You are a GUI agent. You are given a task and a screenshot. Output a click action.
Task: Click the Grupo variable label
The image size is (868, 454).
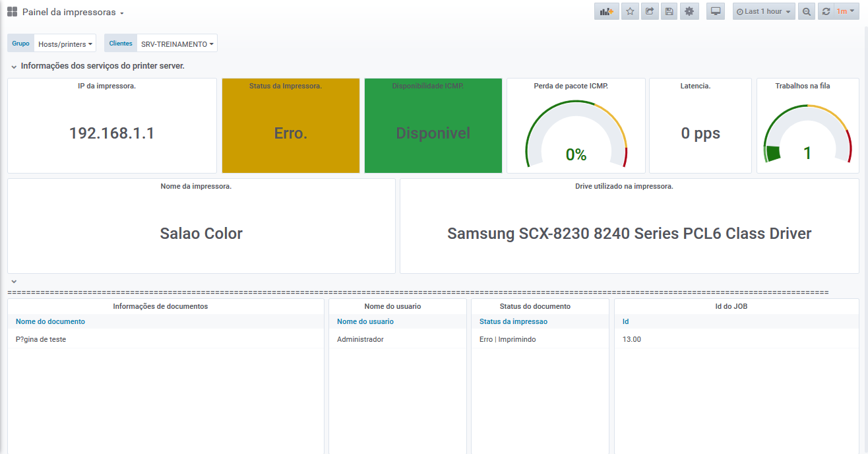(x=20, y=44)
